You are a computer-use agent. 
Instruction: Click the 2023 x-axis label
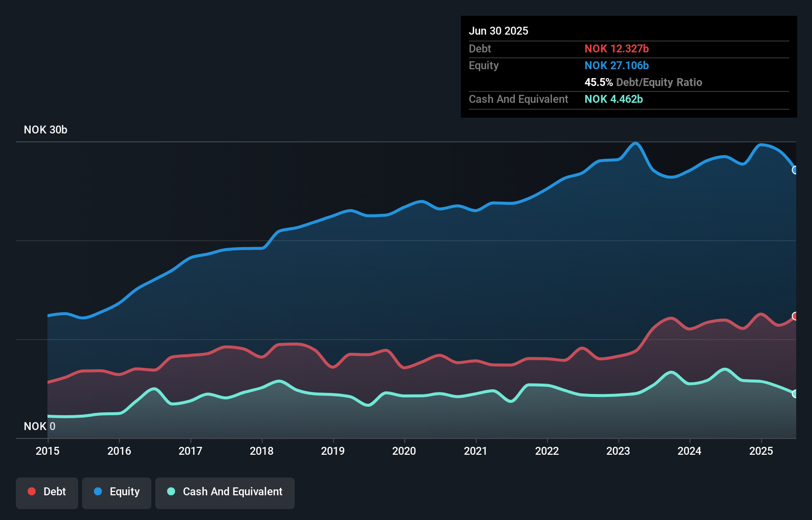coord(618,451)
